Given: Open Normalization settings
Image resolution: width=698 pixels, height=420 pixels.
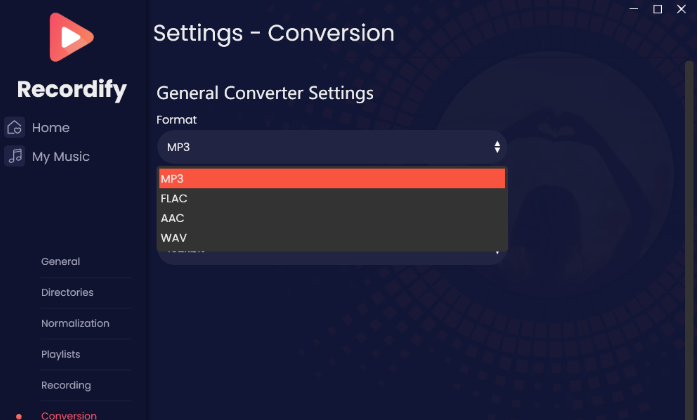Looking at the screenshot, I should pos(75,323).
